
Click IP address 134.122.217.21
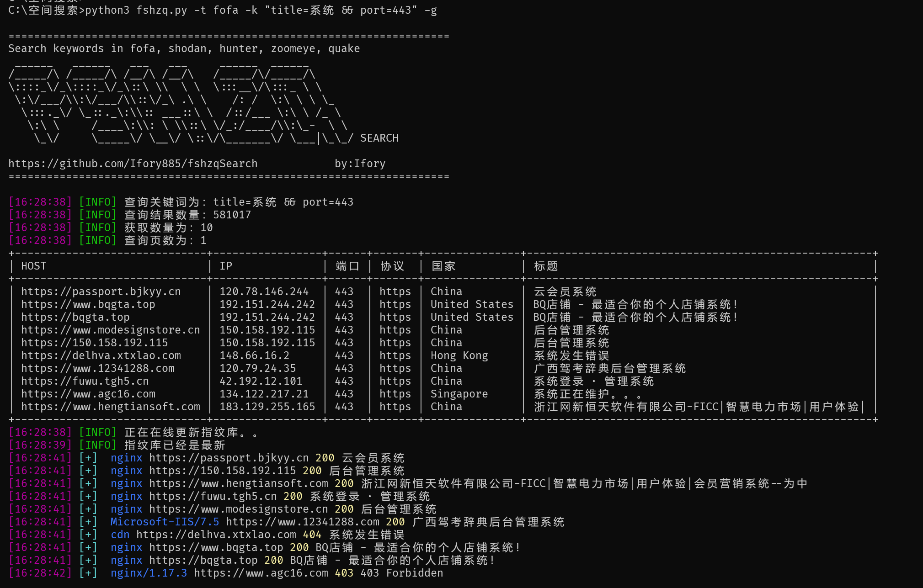point(264,394)
